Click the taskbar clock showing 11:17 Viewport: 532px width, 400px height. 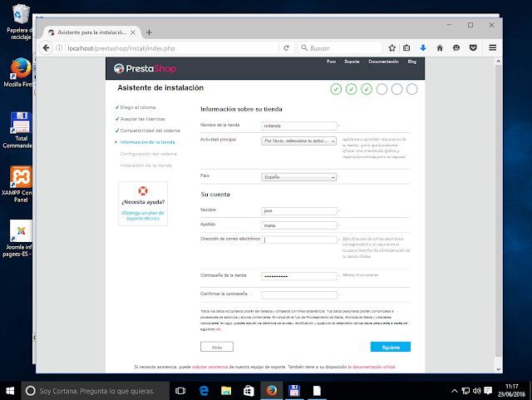coord(512,391)
